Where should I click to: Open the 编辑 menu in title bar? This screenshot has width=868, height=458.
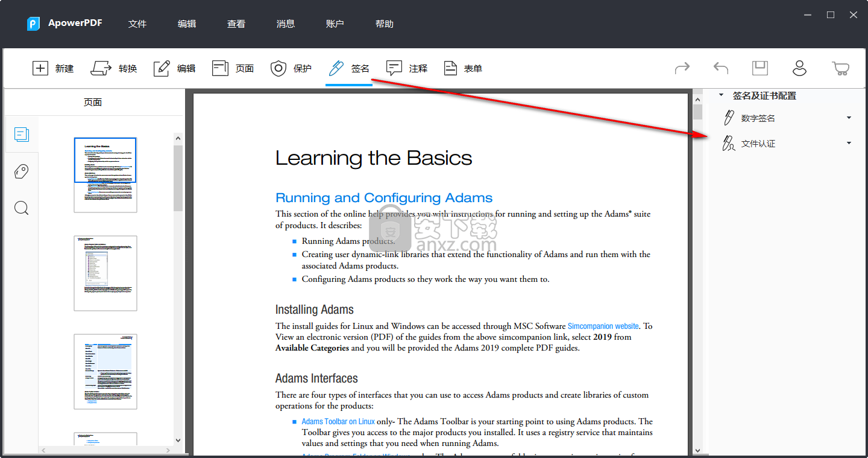[x=187, y=24]
